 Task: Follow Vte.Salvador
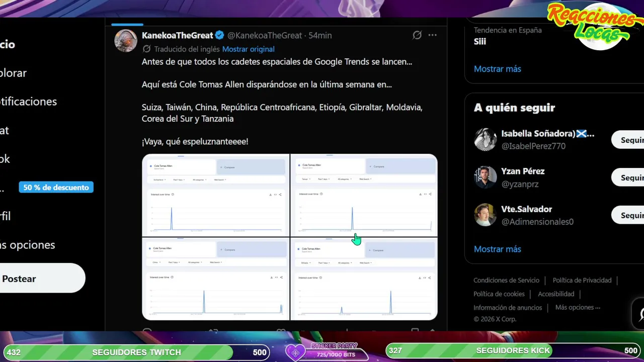pos(628,215)
